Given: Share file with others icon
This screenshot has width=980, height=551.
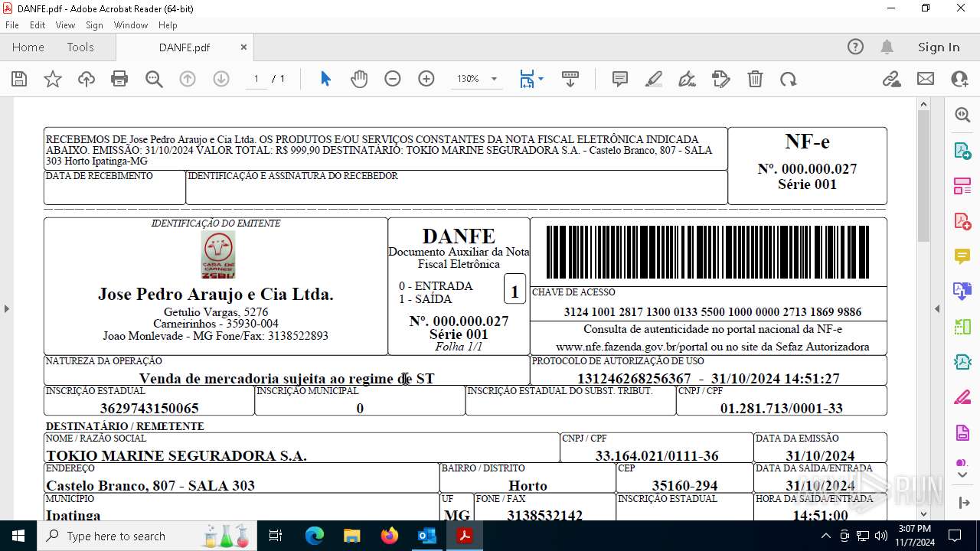Looking at the screenshot, I should 959,79.
